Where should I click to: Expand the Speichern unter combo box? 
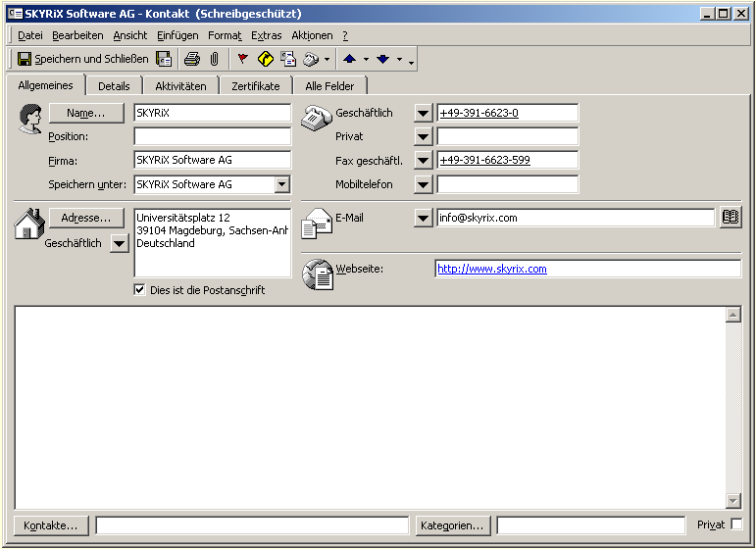pyautogui.click(x=282, y=184)
